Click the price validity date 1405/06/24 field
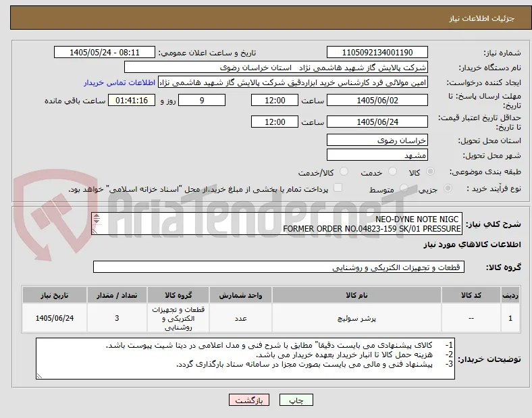532x418 pixels. 377,122
